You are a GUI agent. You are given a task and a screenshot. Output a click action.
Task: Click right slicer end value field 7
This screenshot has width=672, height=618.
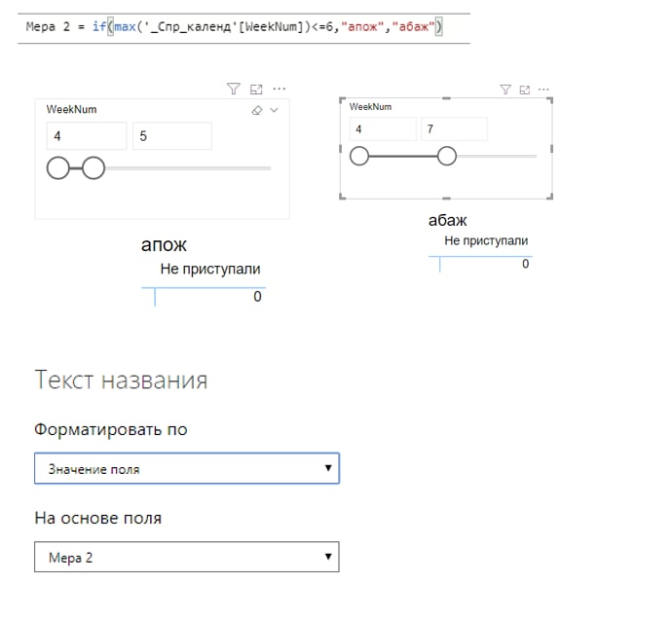pyautogui.click(x=454, y=128)
